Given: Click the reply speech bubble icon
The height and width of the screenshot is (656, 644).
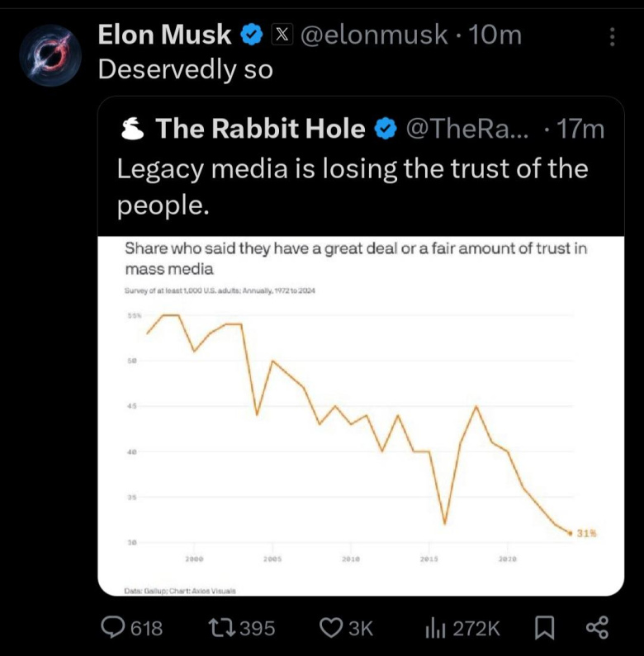Looking at the screenshot, I should [112, 628].
